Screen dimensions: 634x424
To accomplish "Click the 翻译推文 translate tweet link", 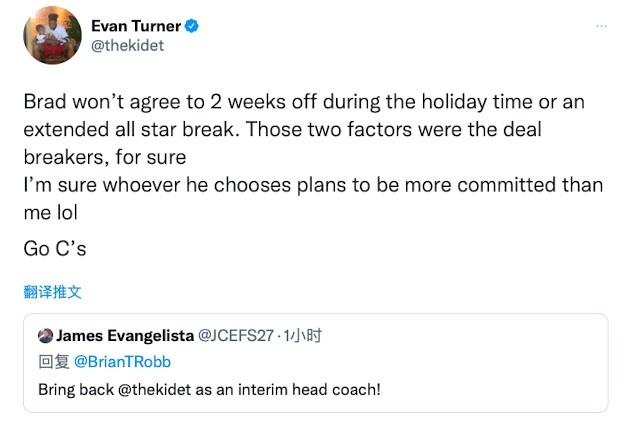I will 51,292.
